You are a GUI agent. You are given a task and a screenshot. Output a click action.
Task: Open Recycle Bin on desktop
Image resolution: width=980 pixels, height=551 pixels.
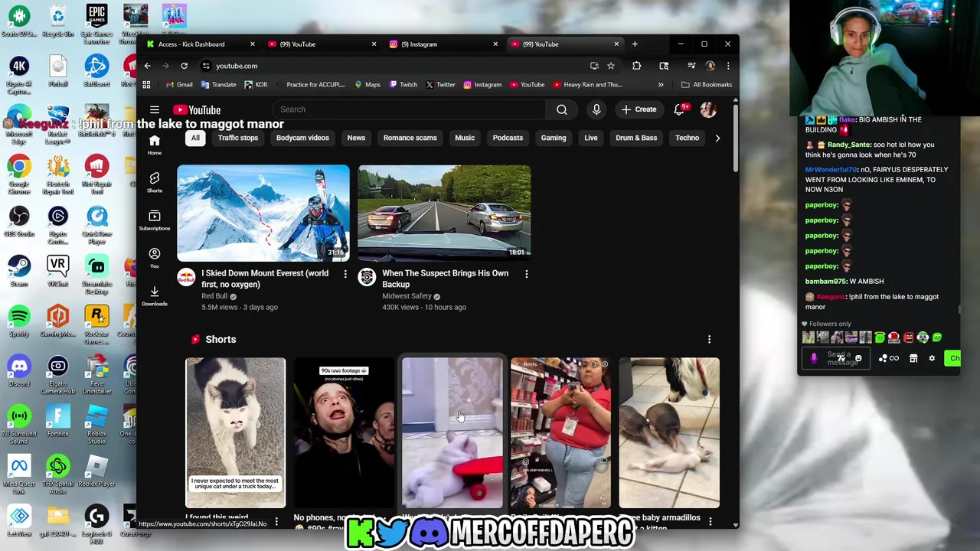coord(58,21)
